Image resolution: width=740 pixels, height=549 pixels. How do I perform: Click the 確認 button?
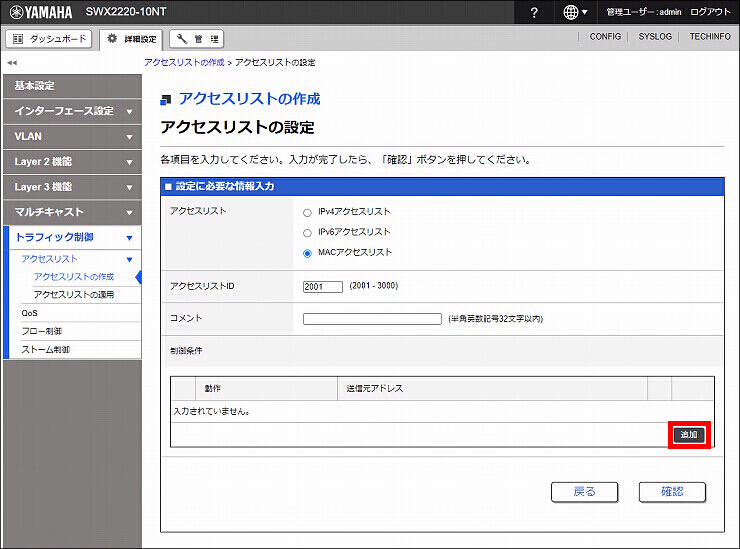[672, 492]
